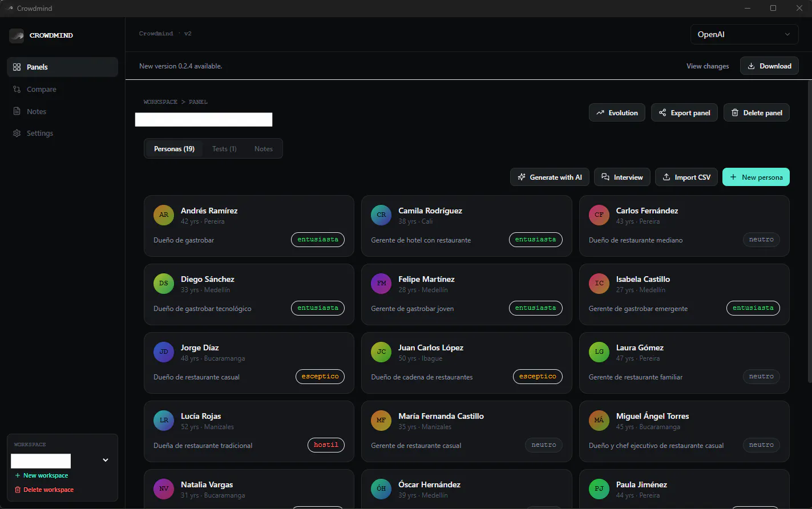
Task: Click María Fernanda Castillo MF avatar
Action: (x=381, y=421)
